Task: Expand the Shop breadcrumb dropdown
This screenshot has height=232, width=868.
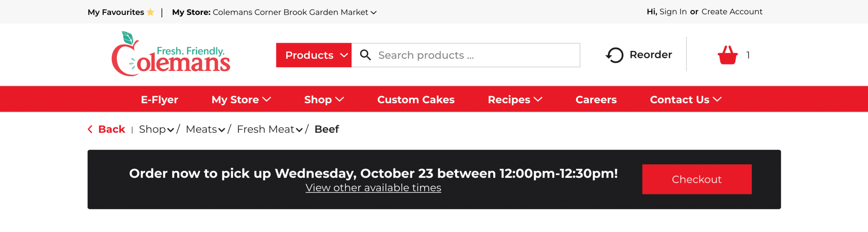Action: click(171, 130)
